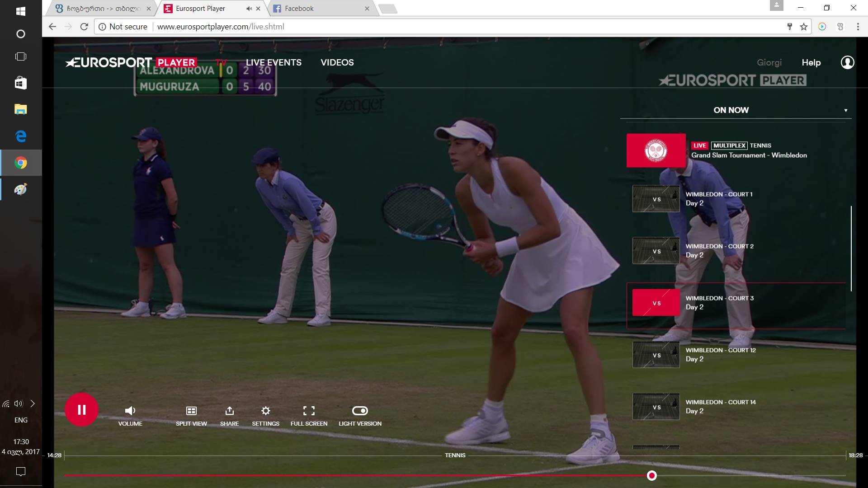Click the timeline playhead marker
This screenshot has width=868, height=488.
(651, 475)
